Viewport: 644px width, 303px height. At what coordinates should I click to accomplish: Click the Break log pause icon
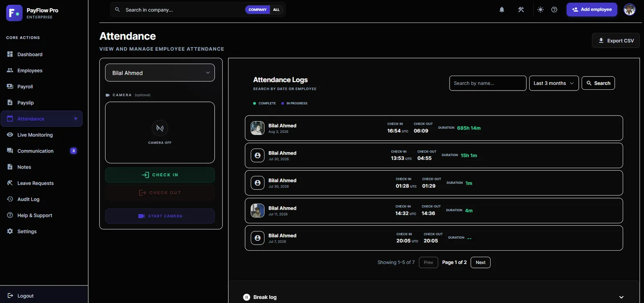[247, 297]
